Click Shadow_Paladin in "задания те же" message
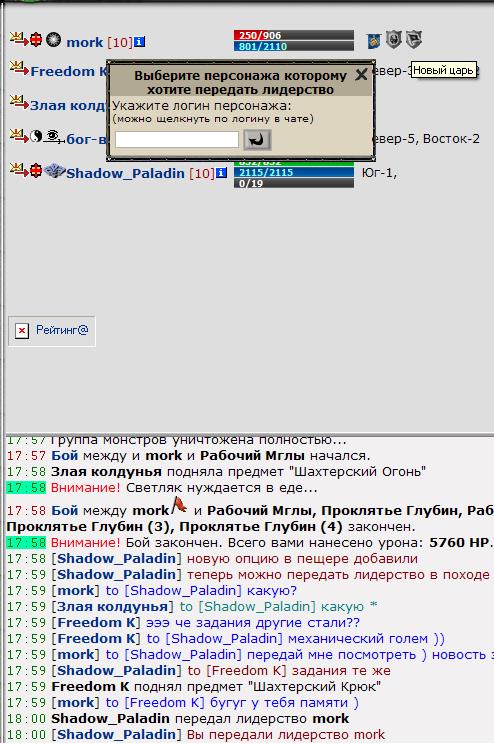Viewport: 494px width, 745px height. 116,670
